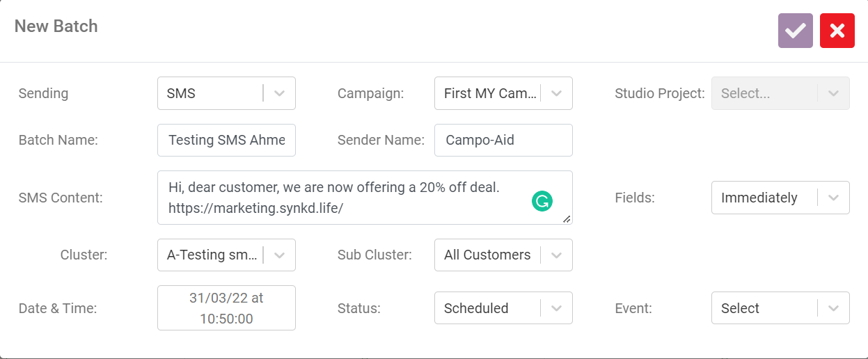Click the purple checkmark save button
The width and height of the screenshot is (868, 359).
click(795, 31)
